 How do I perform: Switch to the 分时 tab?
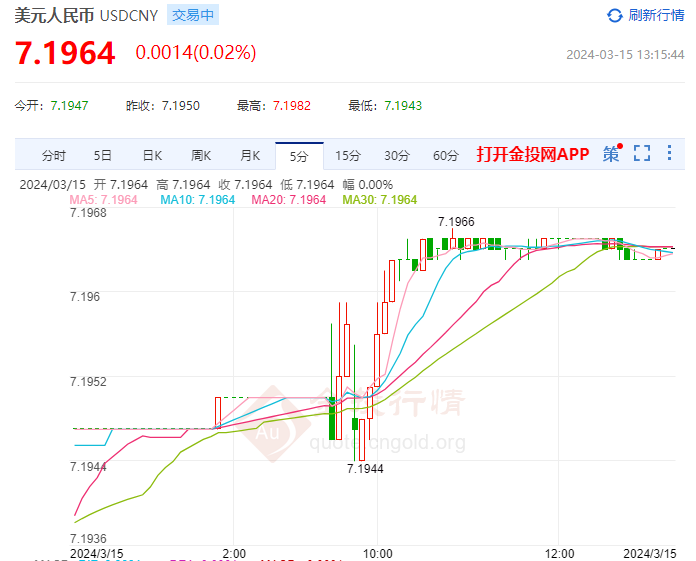[x=54, y=156]
